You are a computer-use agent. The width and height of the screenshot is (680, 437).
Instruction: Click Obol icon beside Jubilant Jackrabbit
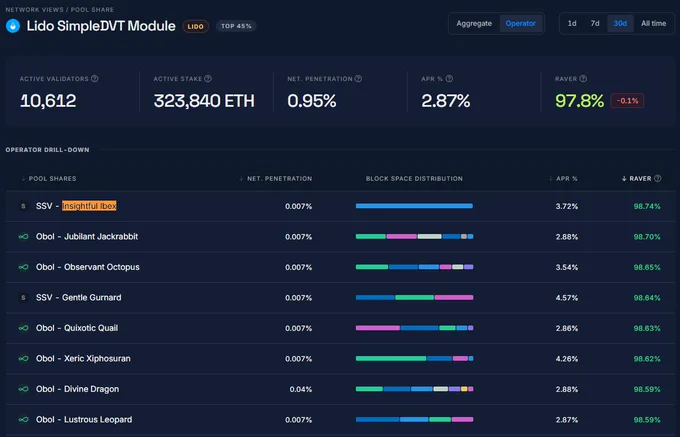(23, 236)
